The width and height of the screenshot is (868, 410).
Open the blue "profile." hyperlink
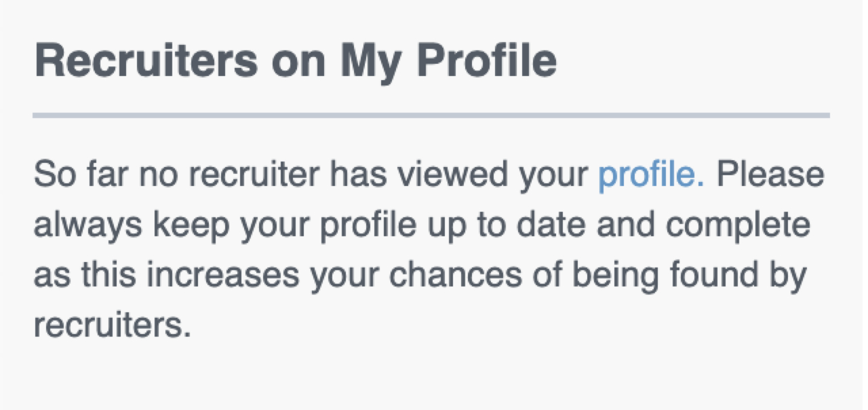(x=650, y=175)
